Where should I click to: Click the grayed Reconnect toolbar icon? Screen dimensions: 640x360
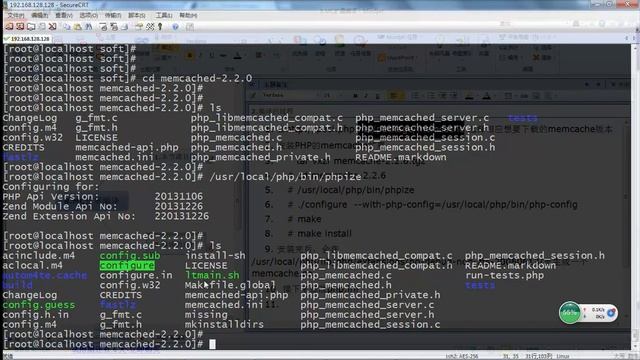click(42, 27)
